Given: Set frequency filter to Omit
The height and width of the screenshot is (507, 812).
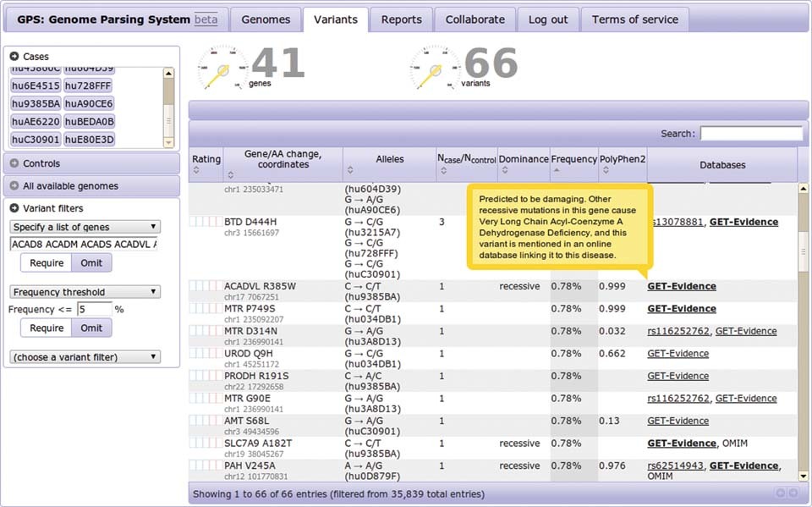Looking at the screenshot, I should [x=91, y=328].
